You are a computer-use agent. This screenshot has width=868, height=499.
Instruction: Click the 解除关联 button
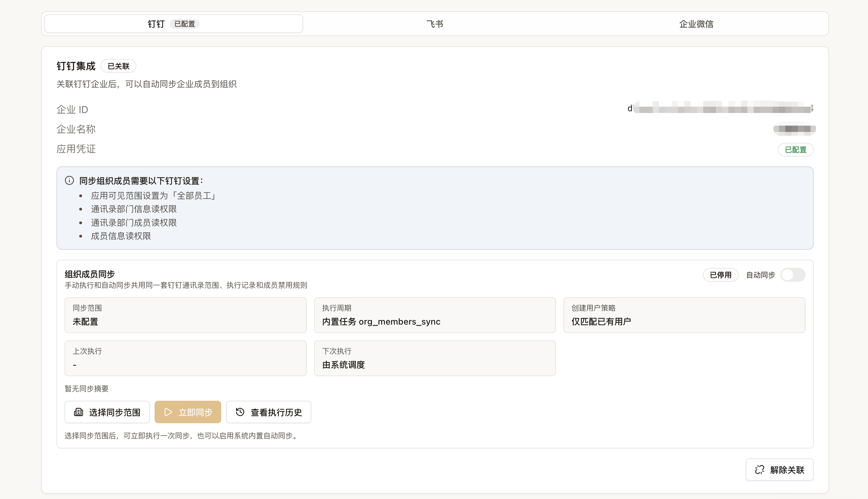point(779,470)
